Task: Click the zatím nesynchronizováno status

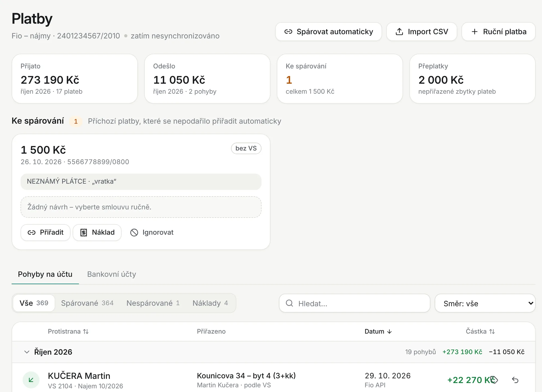Action: pyautogui.click(x=175, y=36)
